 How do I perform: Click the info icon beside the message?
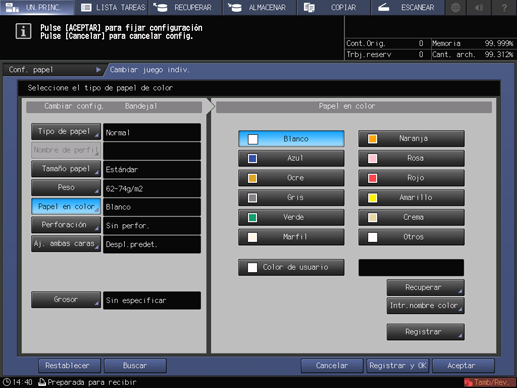coord(23,31)
